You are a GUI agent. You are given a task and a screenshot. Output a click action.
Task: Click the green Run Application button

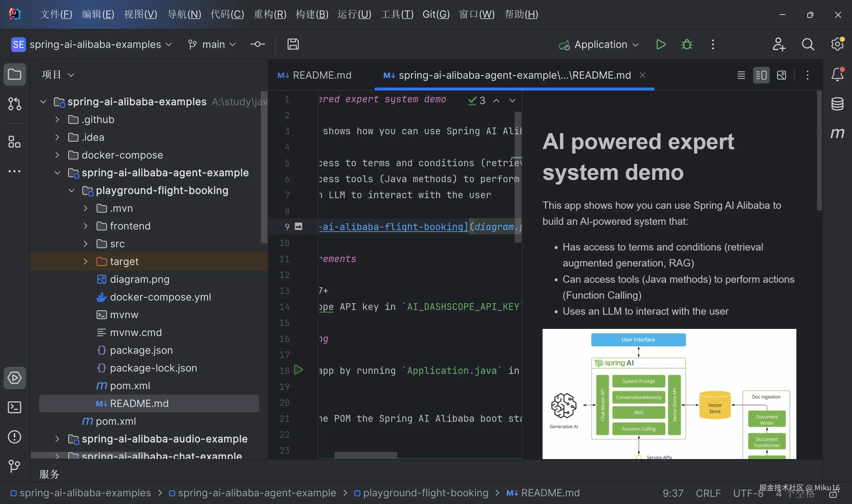click(661, 44)
